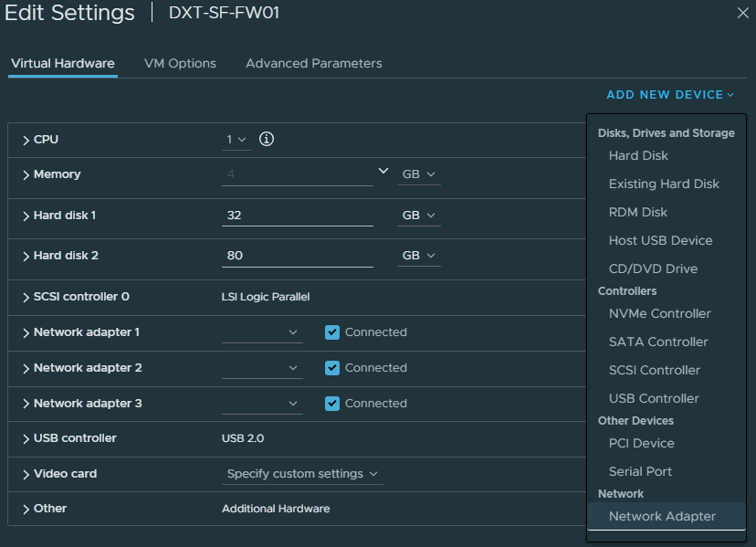The image size is (756, 547).
Task: Open Network adapter 2 network dropdown
Action: point(262,368)
